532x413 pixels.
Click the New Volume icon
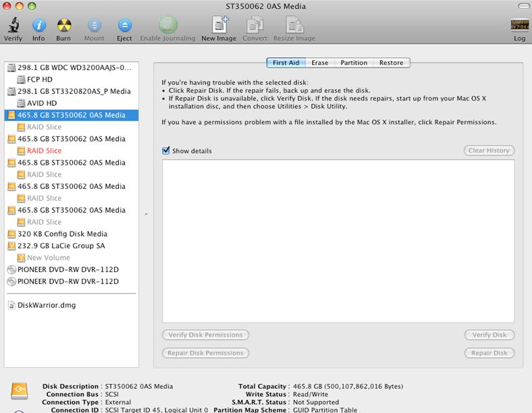point(21,258)
